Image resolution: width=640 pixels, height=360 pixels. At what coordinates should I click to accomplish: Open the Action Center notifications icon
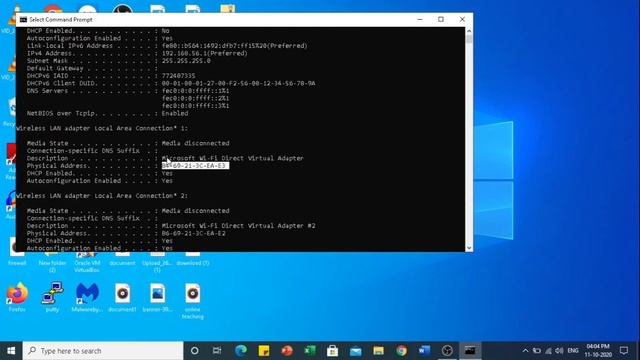(624, 351)
